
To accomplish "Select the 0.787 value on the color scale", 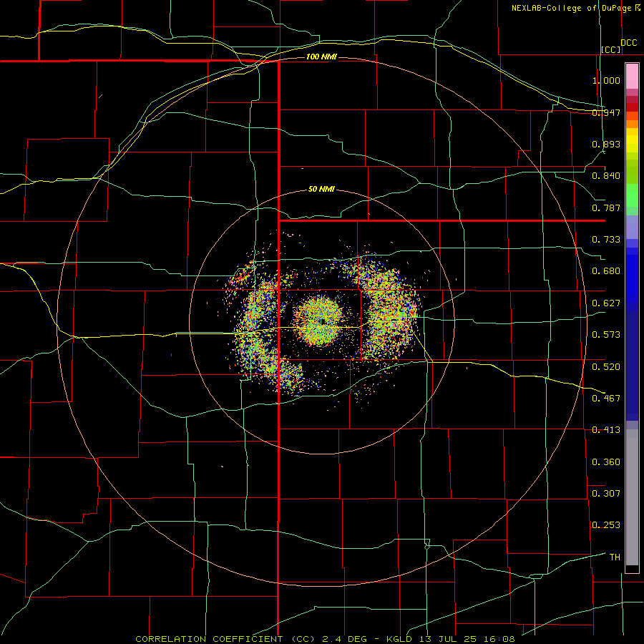I will 606,208.
